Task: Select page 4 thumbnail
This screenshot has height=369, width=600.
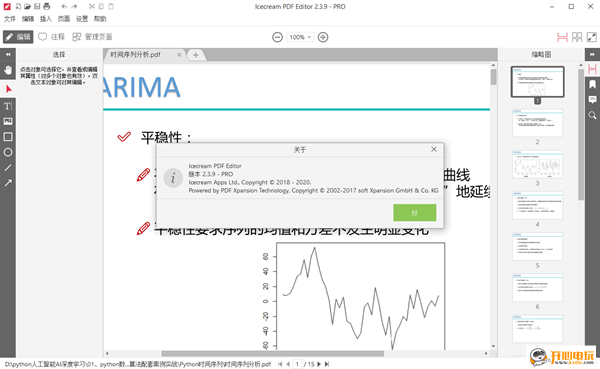Action: (537, 205)
